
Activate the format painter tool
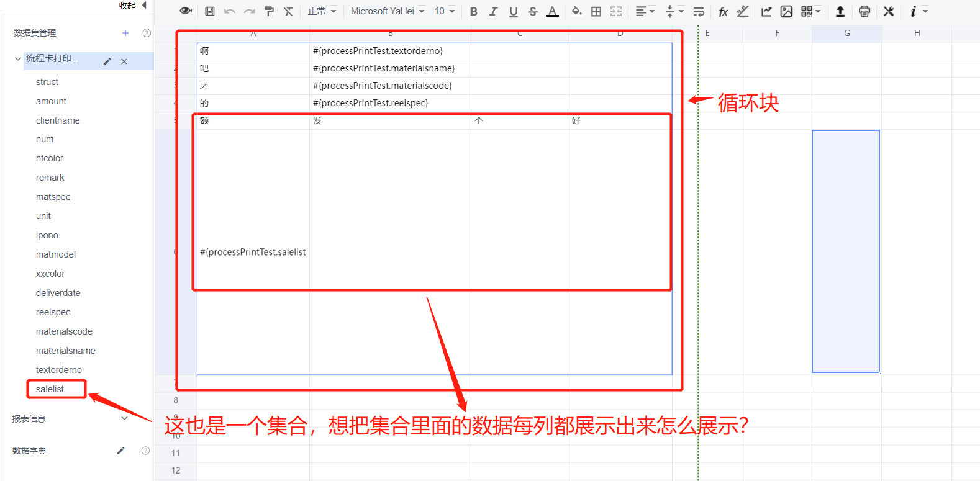click(269, 11)
